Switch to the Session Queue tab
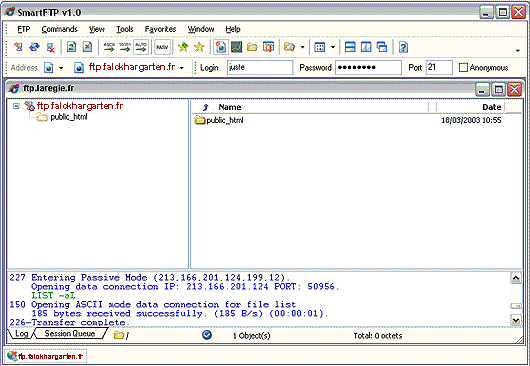Viewport: 530px width, 366px height. pos(70,334)
